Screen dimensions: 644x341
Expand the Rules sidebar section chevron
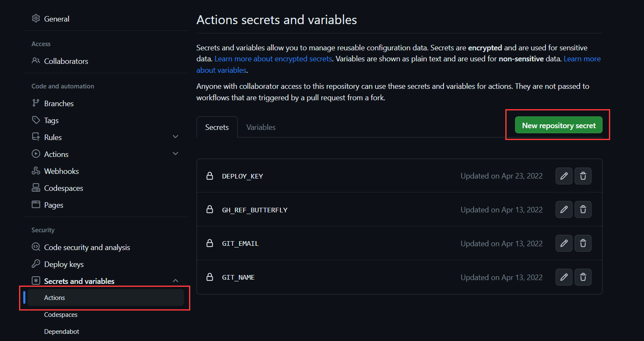click(175, 137)
